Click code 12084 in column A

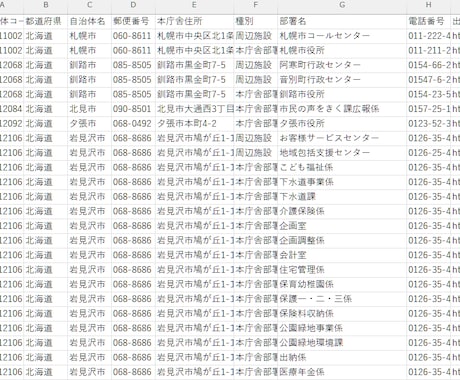point(12,109)
